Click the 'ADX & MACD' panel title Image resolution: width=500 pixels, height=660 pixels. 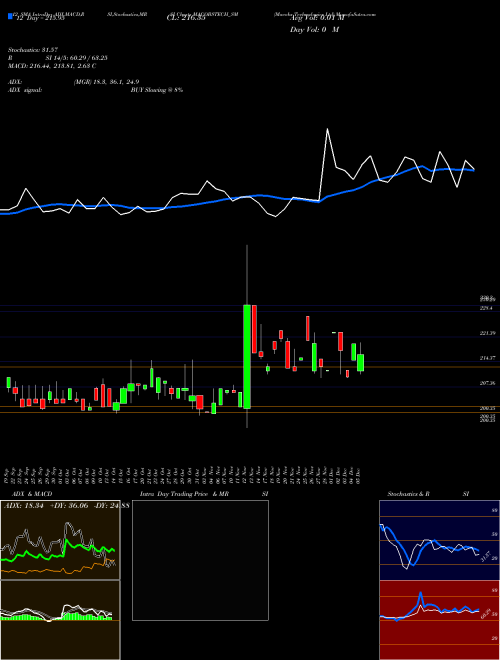32,494
